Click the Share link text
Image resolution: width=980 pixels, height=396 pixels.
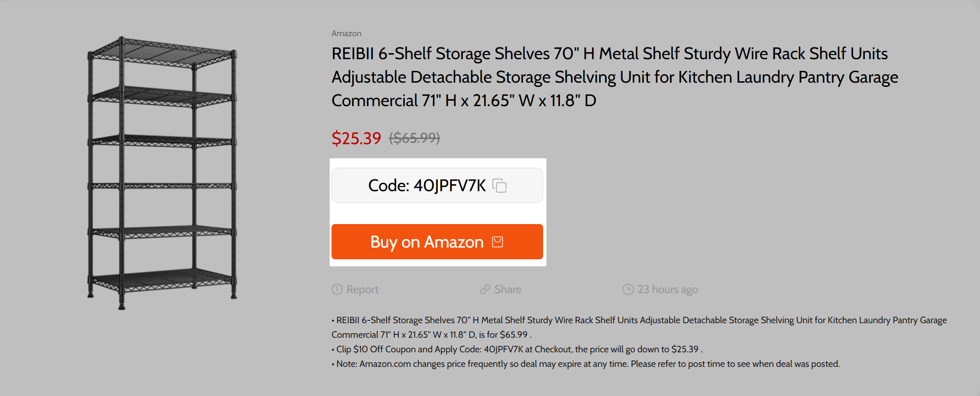click(508, 289)
